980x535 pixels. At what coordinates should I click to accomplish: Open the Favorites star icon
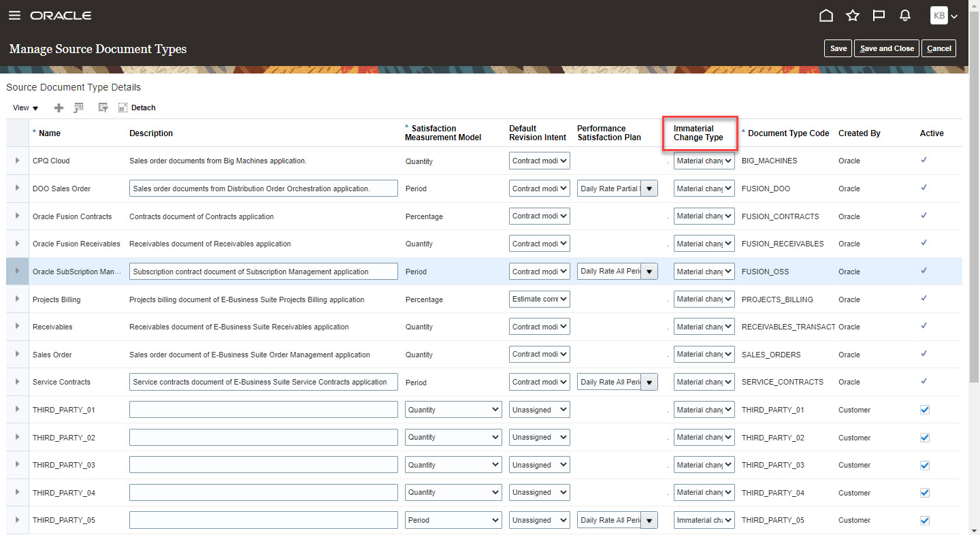point(852,16)
